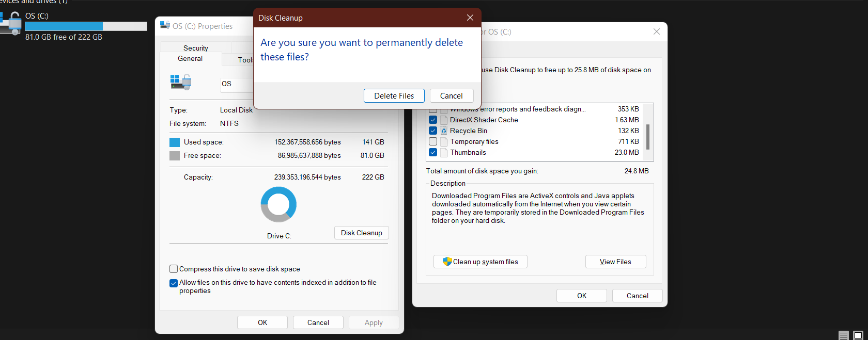Enable Compress this drive to save disk space
This screenshot has width=868, height=340.
(174, 269)
